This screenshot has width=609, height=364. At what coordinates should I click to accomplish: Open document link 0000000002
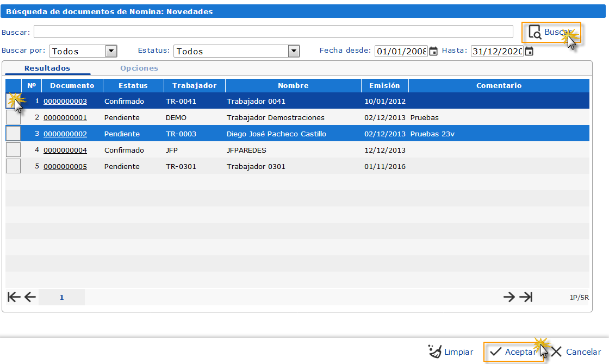(65, 134)
